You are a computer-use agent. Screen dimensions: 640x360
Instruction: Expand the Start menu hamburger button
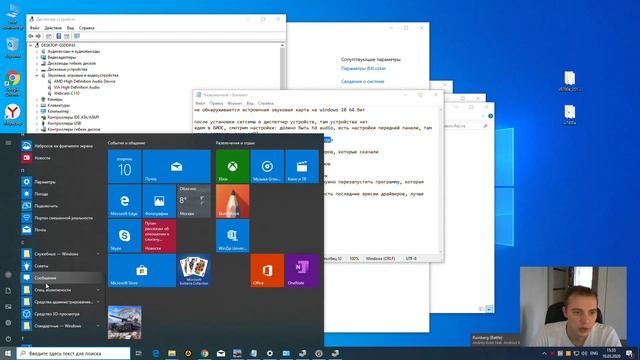pos(8,143)
